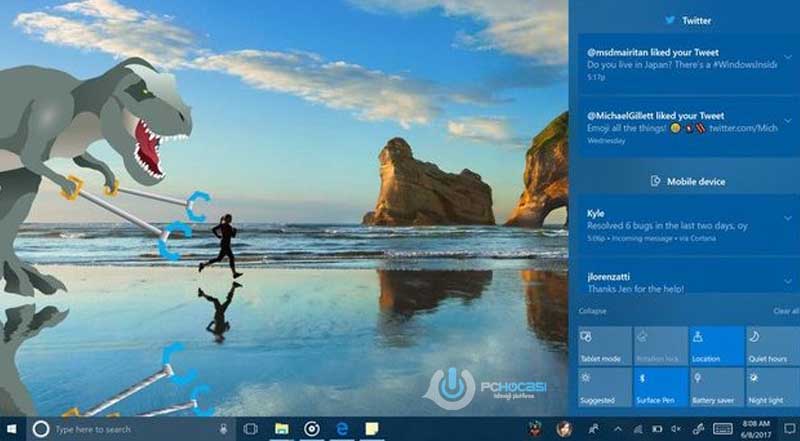
Task: Enable the Night light quick action
Action: click(x=771, y=388)
